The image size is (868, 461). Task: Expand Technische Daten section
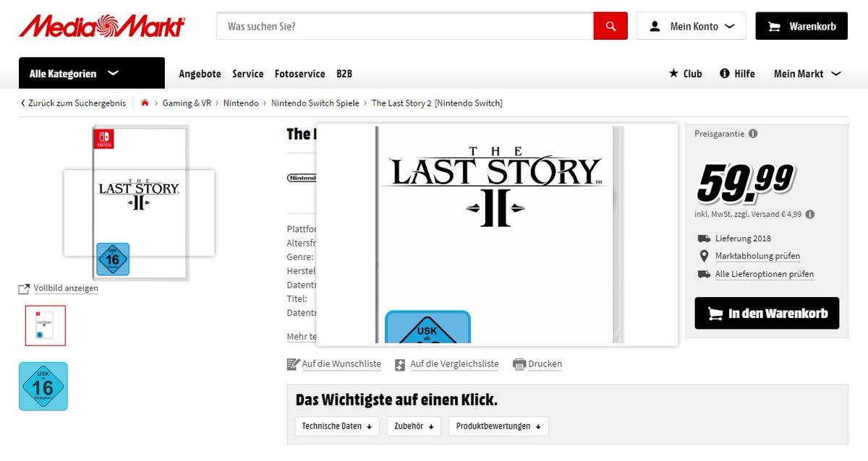pos(336,426)
